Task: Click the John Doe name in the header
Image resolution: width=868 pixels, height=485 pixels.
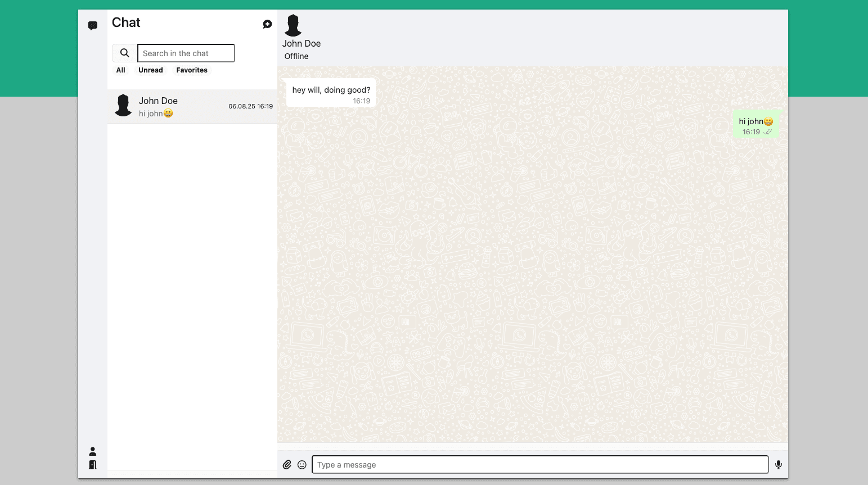Action: click(302, 43)
